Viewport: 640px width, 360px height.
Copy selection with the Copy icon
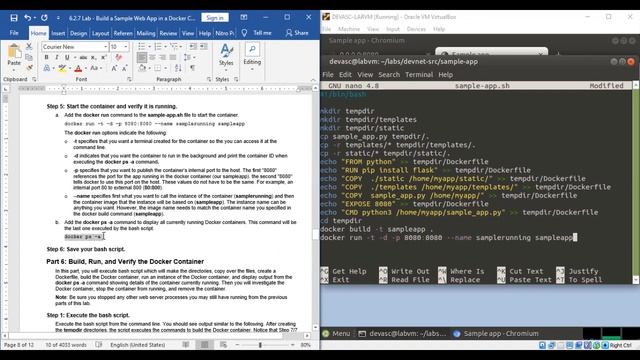click(x=29, y=57)
